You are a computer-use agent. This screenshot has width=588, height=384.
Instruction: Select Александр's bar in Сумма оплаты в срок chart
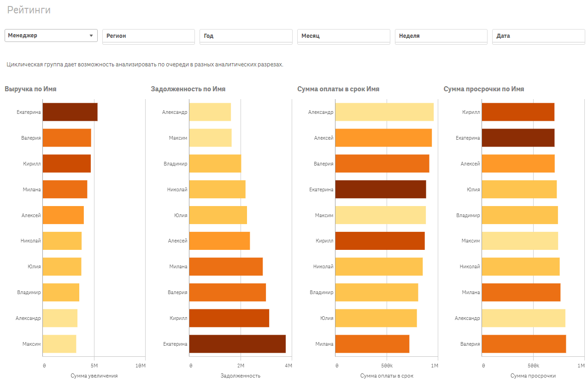pos(384,112)
